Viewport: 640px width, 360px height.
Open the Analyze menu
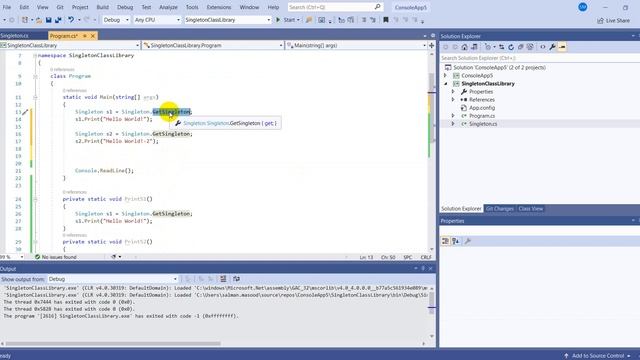[x=168, y=7]
